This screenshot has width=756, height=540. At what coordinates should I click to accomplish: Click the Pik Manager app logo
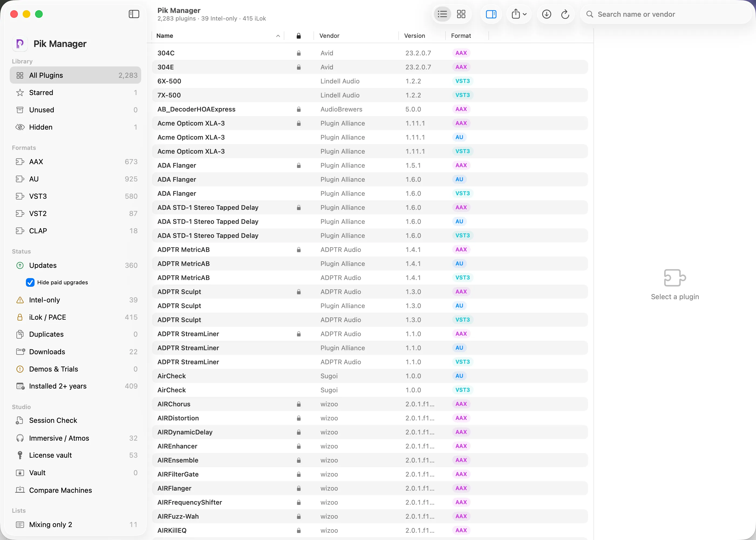pos(20,43)
